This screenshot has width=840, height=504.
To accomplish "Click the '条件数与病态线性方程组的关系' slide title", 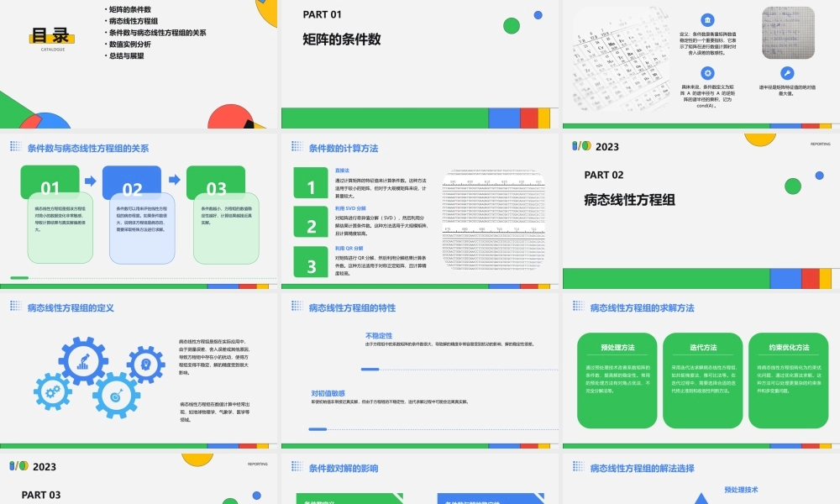I will pyautogui.click(x=88, y=149).
